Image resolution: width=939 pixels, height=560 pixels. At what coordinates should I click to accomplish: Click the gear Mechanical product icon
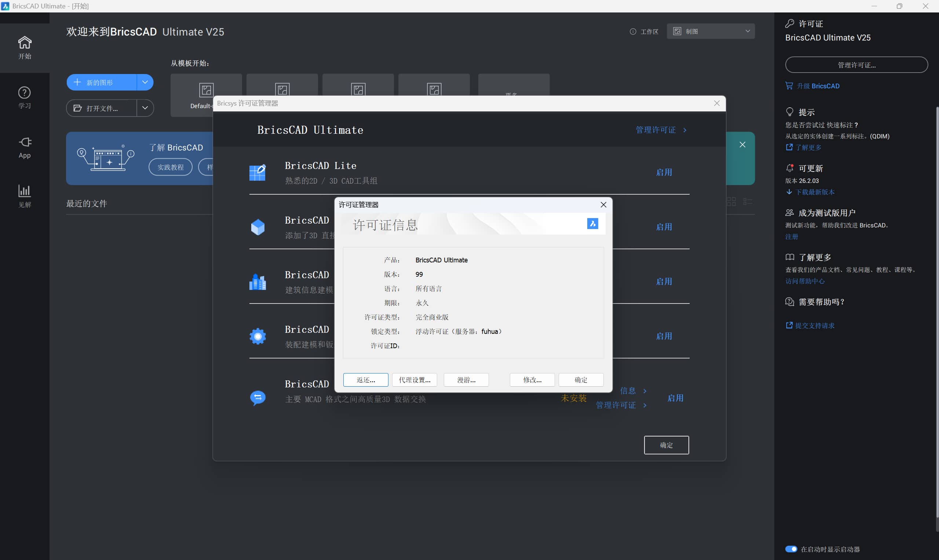coord(257,336)
